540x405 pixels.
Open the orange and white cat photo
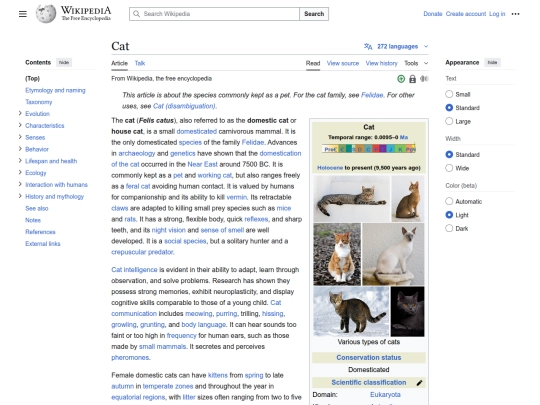(337, 254)
